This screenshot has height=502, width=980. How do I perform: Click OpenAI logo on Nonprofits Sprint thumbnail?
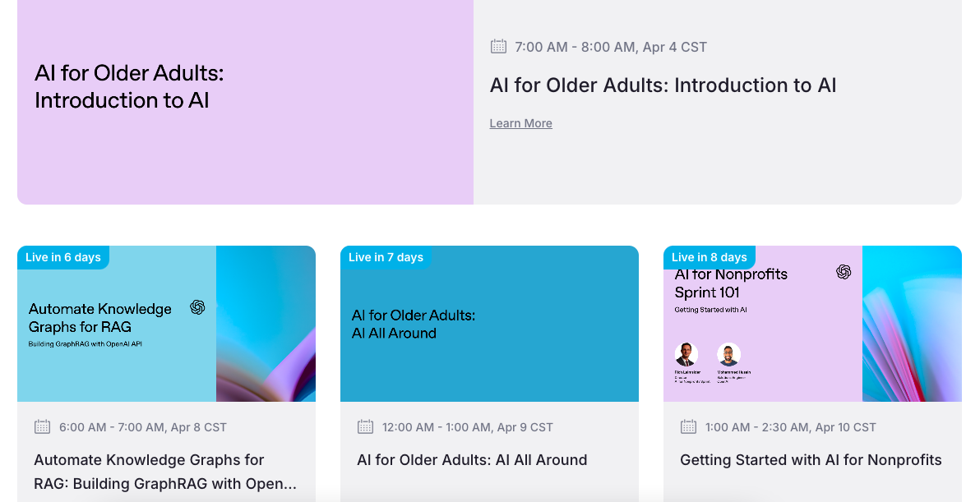coord(844,272)
